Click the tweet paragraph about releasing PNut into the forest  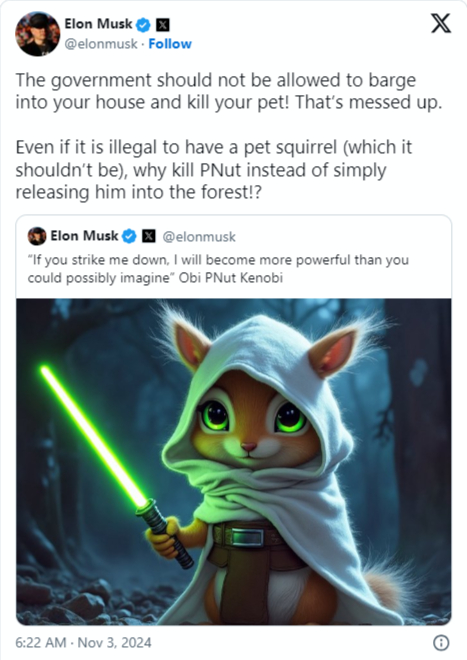tap(213, 170)
